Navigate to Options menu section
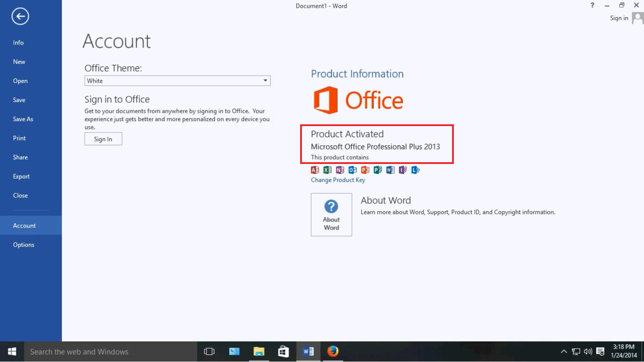This screenshot has height=362, width=644. [x=23, y=244]
